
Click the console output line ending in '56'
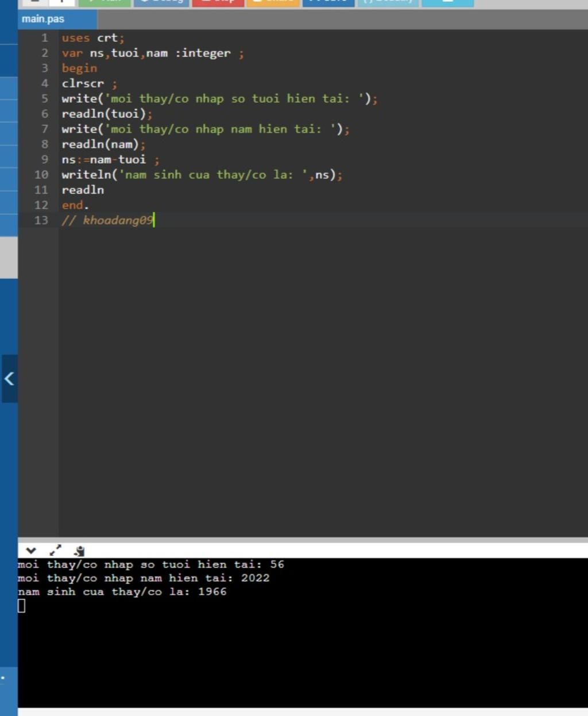pos(151,564)
